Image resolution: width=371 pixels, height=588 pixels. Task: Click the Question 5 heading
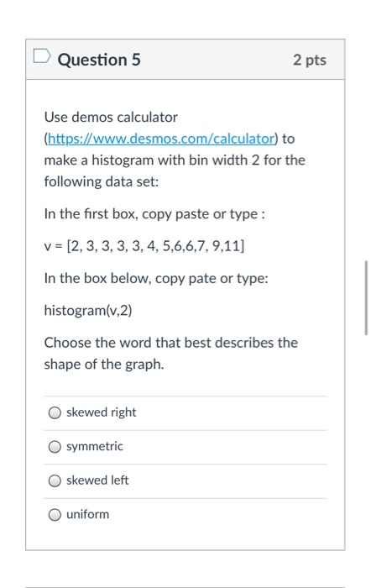[x=99, y=60]
